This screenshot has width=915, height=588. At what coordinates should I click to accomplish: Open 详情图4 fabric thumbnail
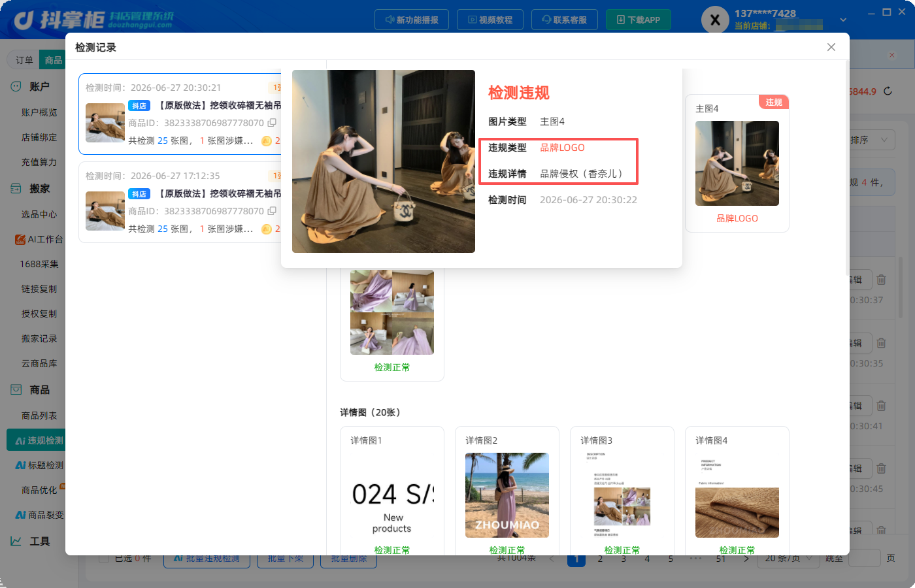click(737, 495)
